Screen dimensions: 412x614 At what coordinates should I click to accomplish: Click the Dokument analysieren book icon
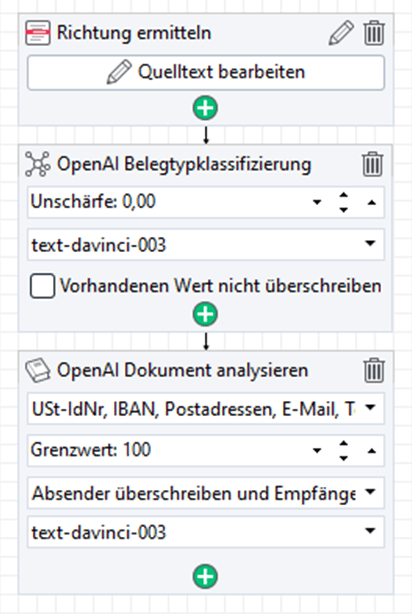[38, 370]
